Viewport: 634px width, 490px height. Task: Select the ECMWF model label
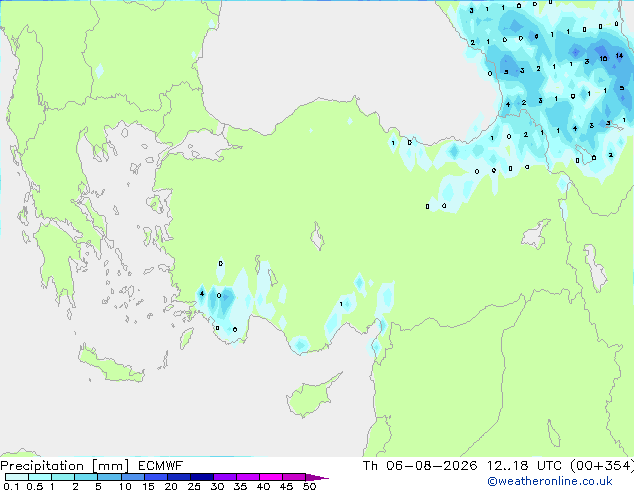click(161, 466)
